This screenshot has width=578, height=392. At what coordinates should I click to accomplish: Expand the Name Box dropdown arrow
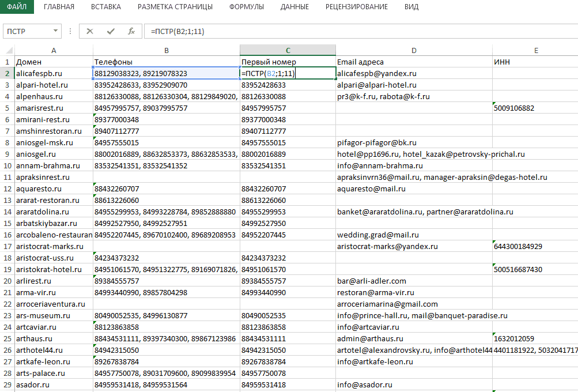(55, 31)
